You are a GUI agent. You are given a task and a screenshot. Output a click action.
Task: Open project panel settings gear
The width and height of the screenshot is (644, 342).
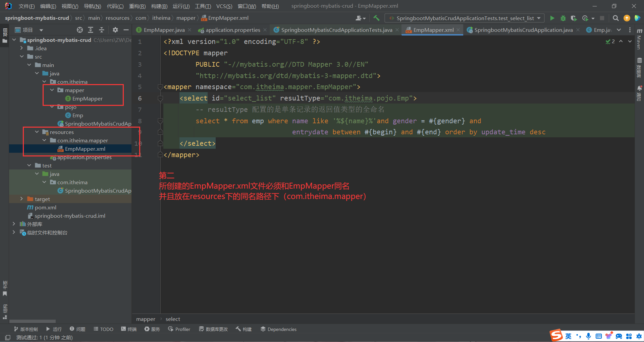(115, 30)
